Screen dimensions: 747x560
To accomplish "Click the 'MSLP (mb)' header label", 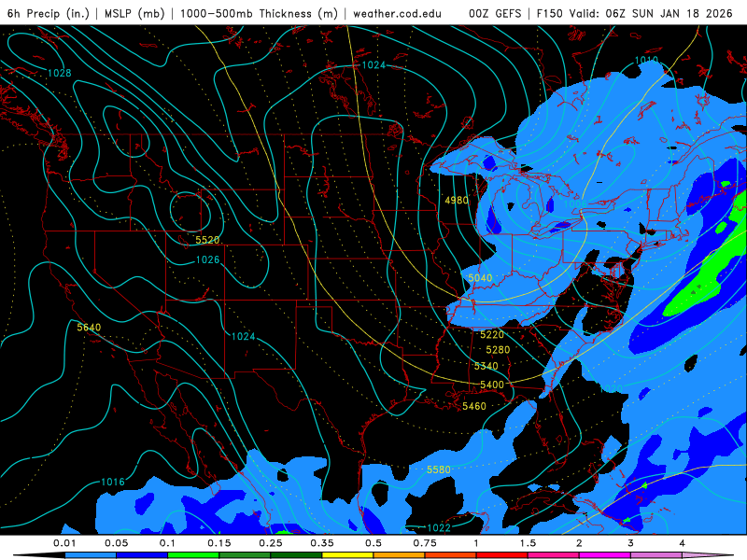I will click(x=134, y=13).
